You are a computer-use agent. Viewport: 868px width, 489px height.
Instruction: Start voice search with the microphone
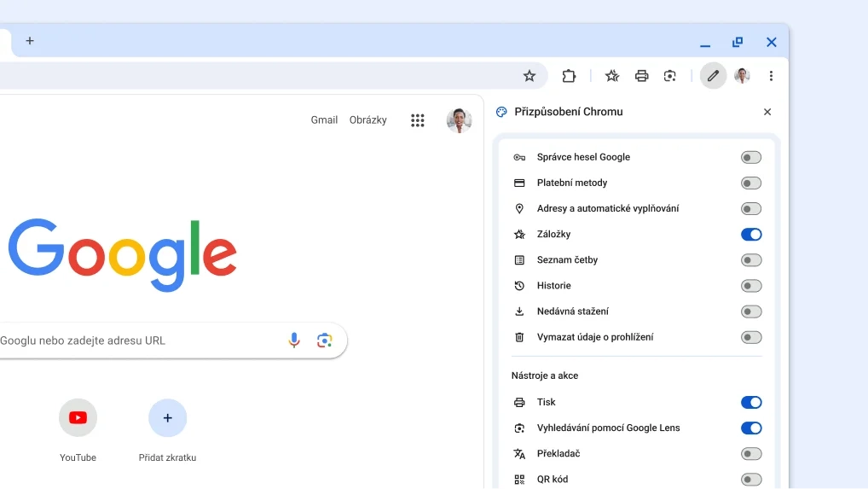(294, 341)
